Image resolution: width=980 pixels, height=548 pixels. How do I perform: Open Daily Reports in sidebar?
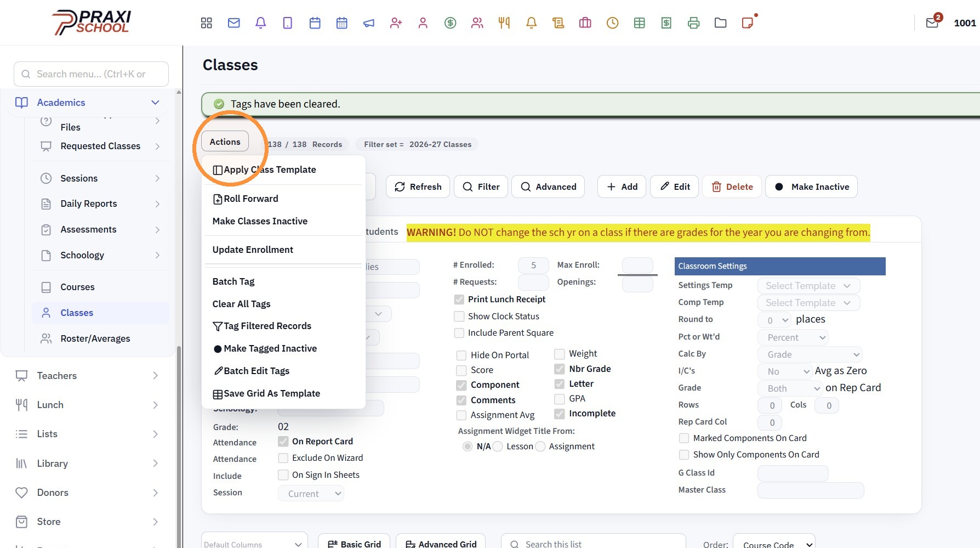(x=89, y=204)
